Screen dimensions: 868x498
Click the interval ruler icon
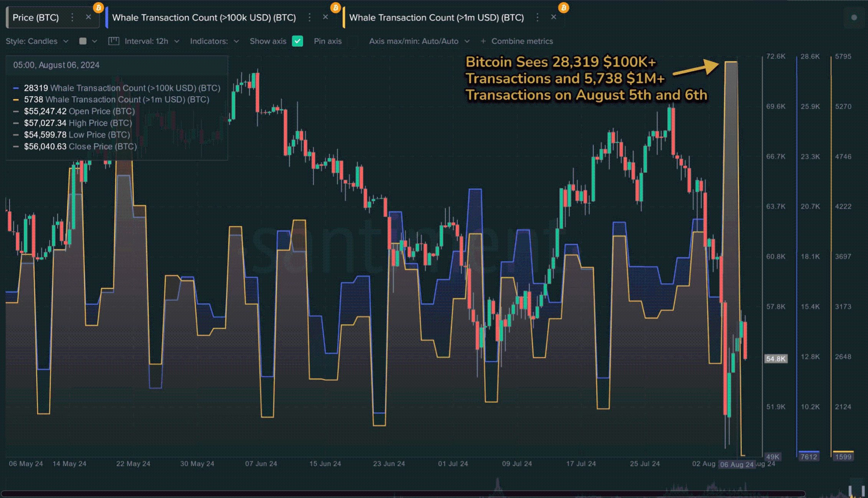pos(114,41)
